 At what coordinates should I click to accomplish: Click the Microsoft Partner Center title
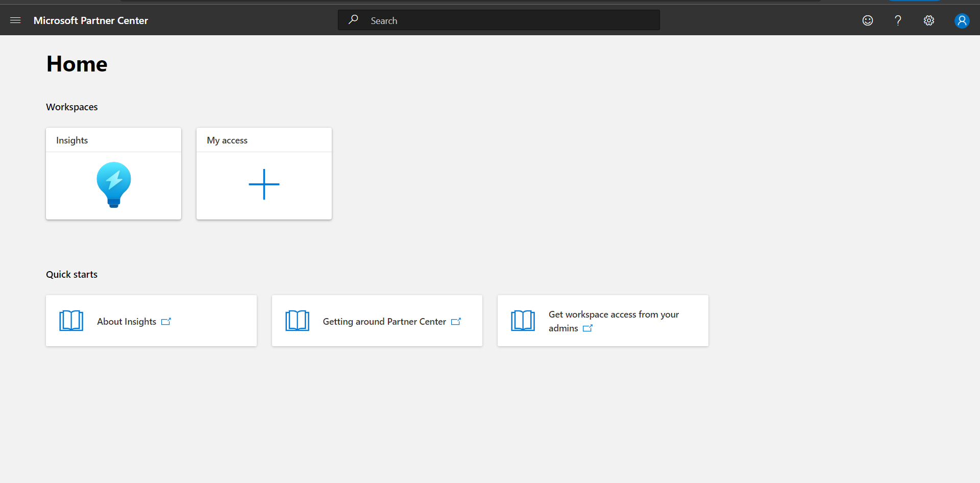point(91,20)
